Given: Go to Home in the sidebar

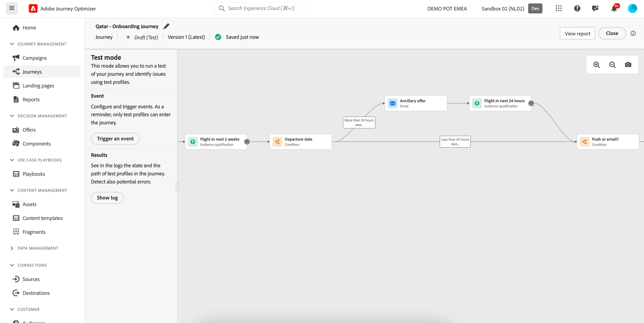Looking at the screenshot, I should (42, 28).
